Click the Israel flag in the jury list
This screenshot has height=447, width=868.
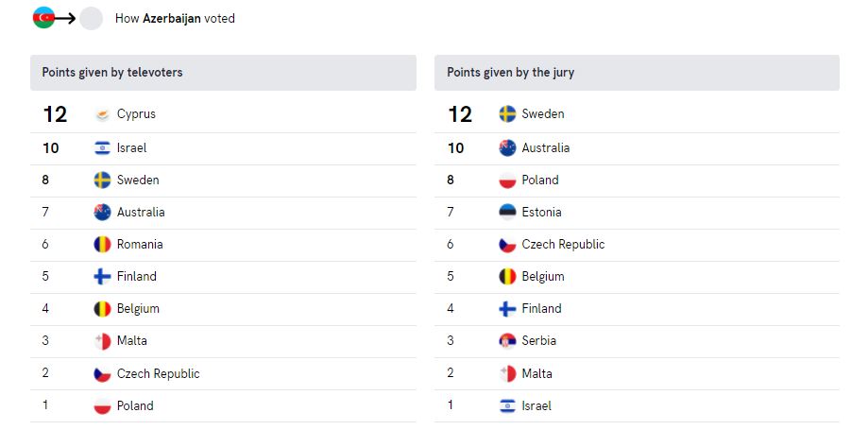point(507,406)
